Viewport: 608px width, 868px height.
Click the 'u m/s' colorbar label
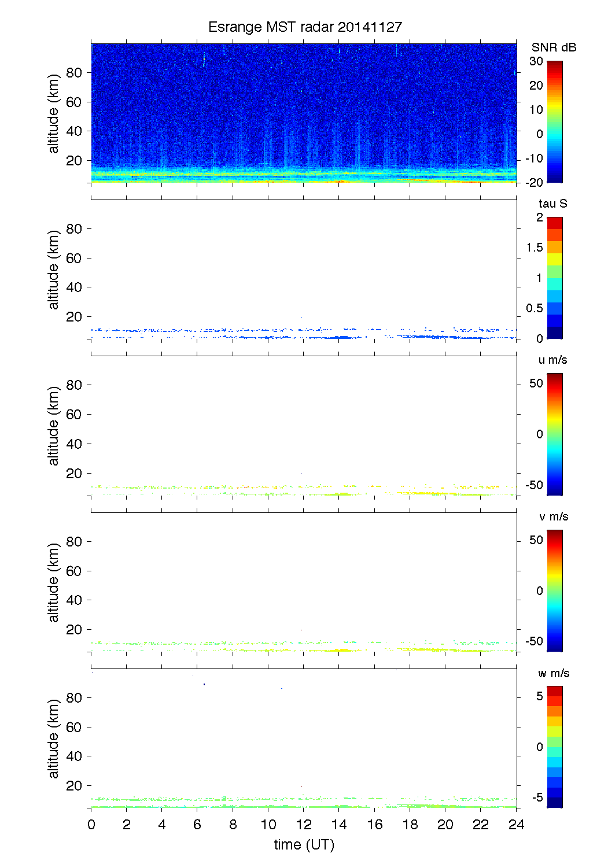coord(552,360)
